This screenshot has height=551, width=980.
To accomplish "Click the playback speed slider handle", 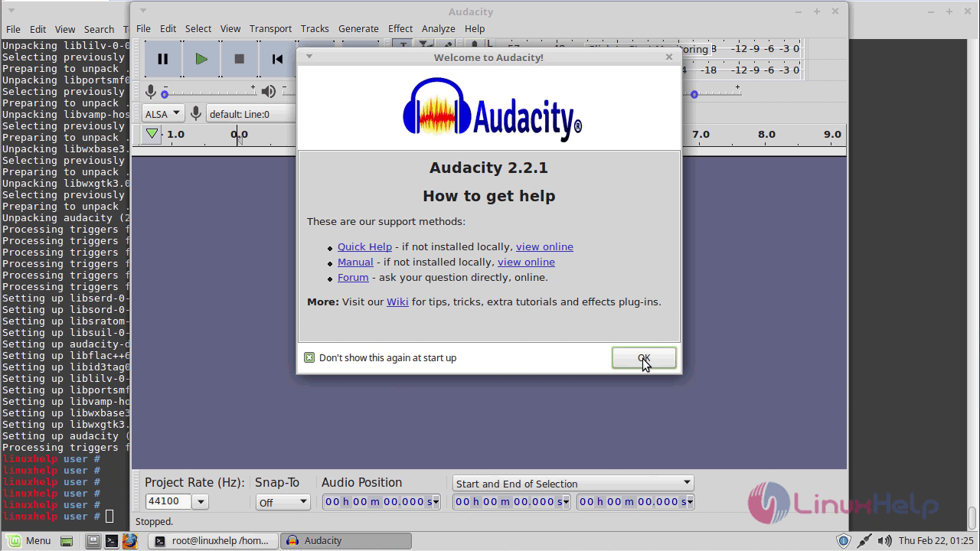I will (694, 94).
